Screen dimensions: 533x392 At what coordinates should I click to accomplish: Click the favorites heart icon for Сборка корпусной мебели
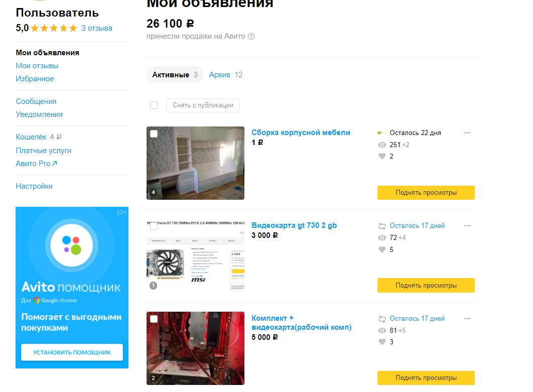pos(382,157)
